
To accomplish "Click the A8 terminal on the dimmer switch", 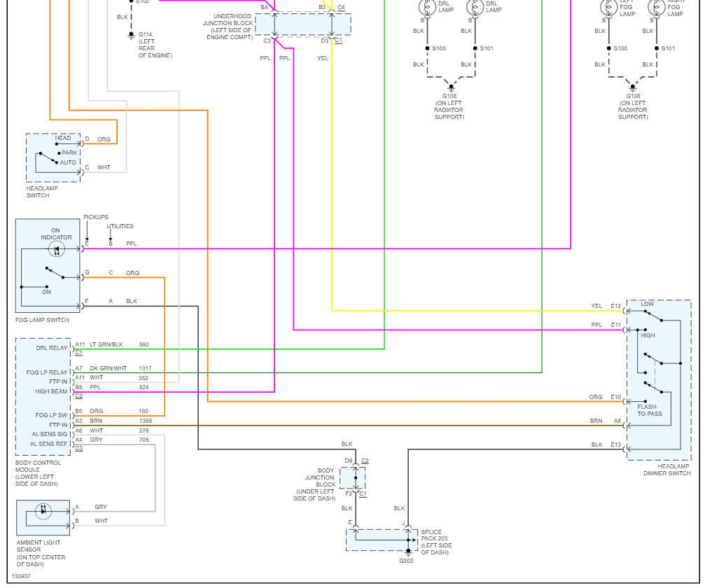I will 617,421.
